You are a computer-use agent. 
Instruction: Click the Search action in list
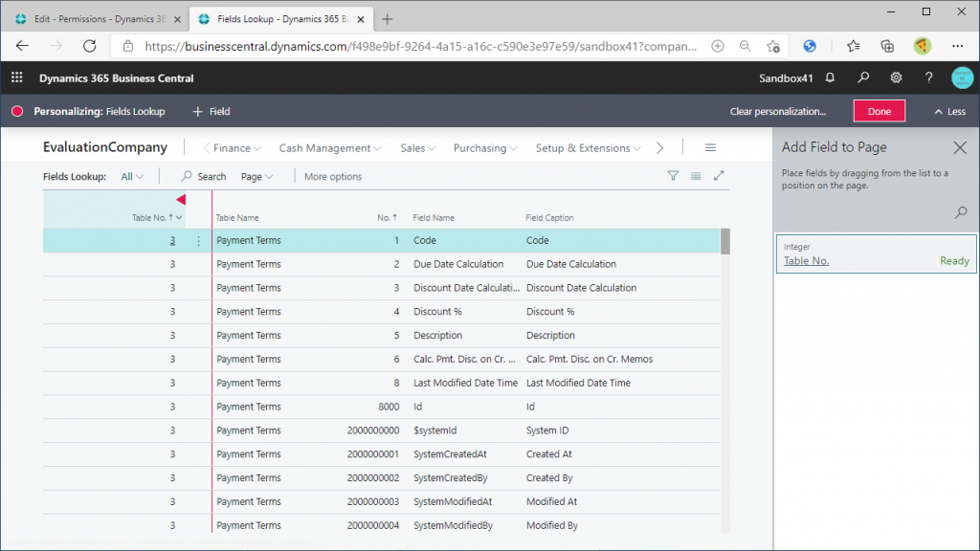[x=204, y=177]
